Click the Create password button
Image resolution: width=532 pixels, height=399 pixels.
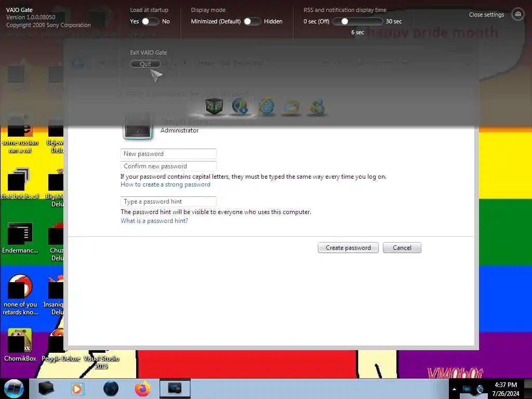[x=348, y=248]
